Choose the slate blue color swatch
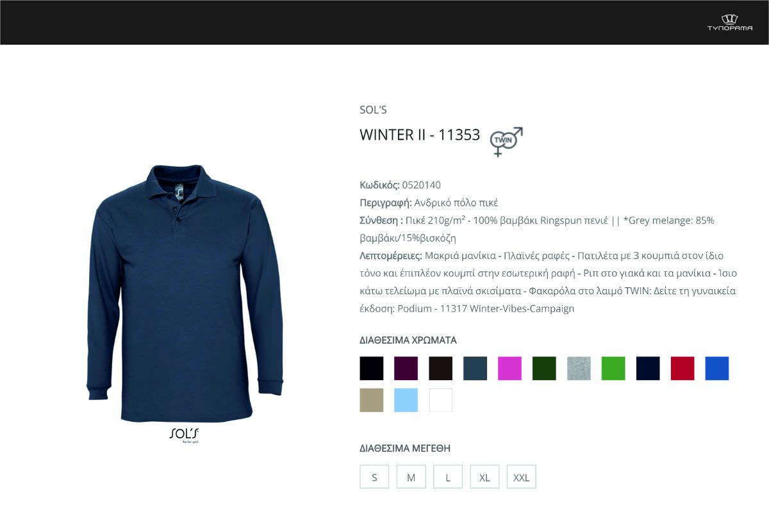 [475, 369]
